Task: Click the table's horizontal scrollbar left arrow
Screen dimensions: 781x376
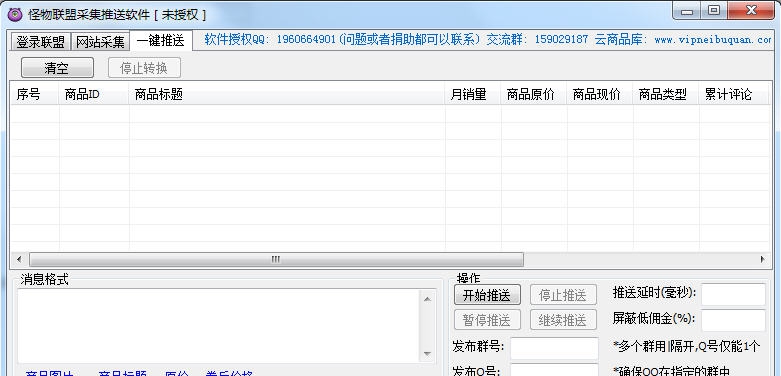Action: pyautogui.click(x=19, y=259)
